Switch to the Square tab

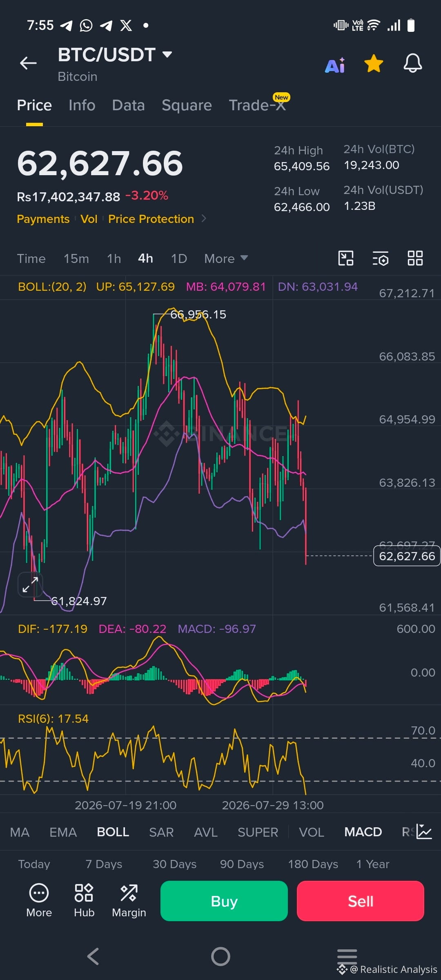(187, 105)
